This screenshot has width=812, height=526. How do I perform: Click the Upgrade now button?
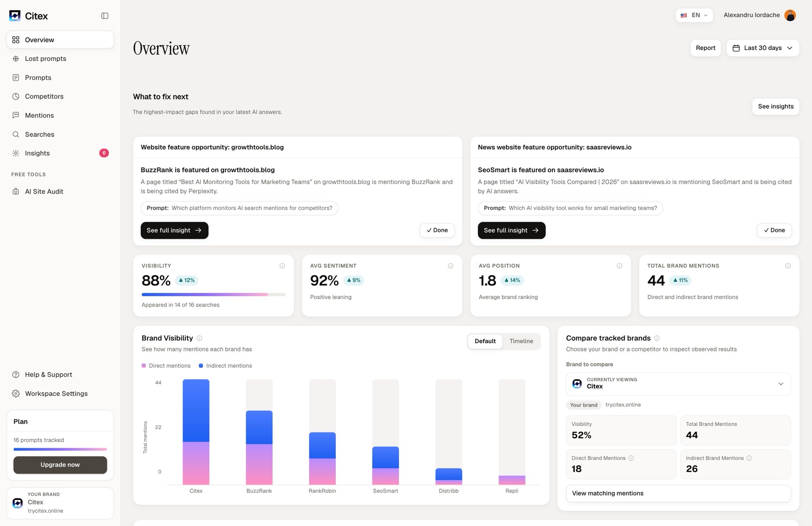(x=60, y=465)
